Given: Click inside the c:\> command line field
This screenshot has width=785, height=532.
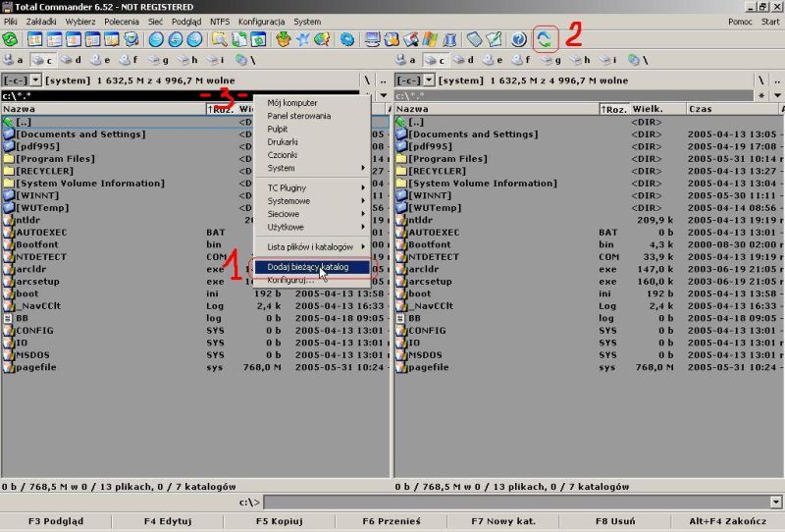Looking at the screenshot, I should coord(517,502).
